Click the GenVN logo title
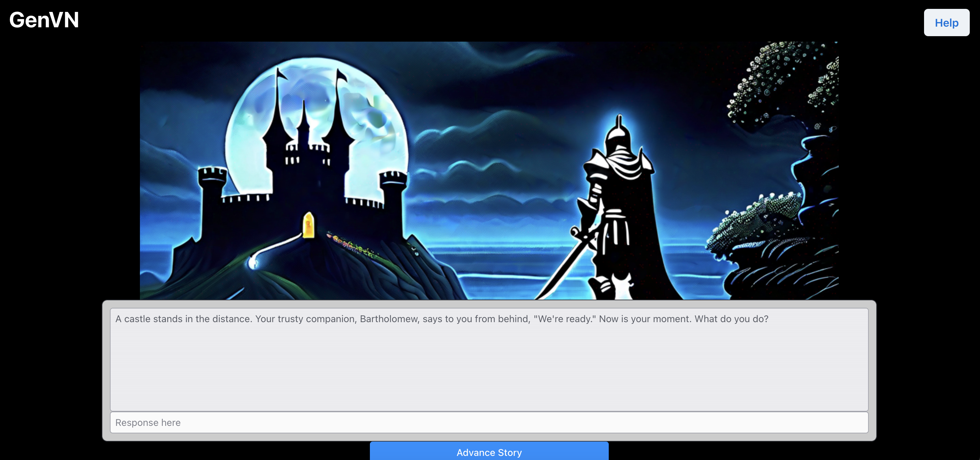This screenshot has height=460, width=980. tap(44, 20)
